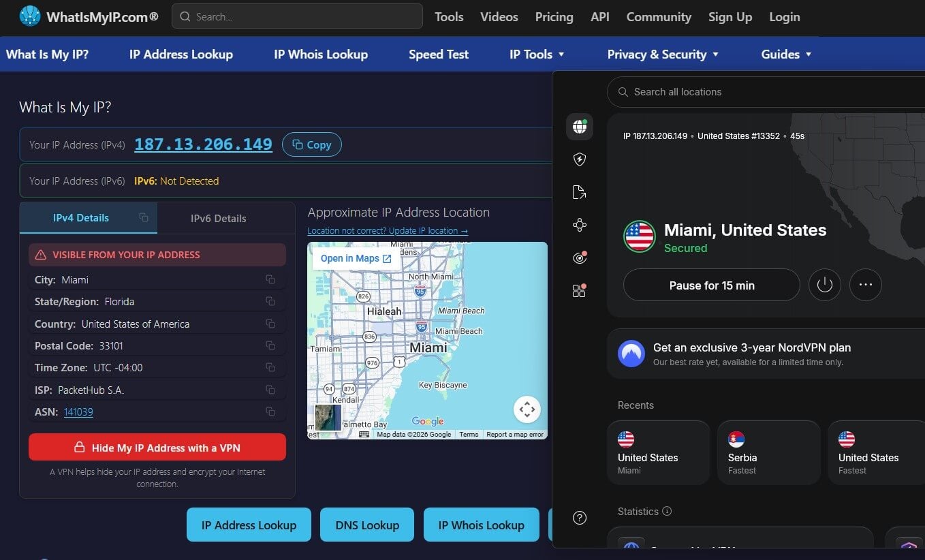Open the Speed Test nav item
This screenshot has width=925, height=560.
[439, 55]
